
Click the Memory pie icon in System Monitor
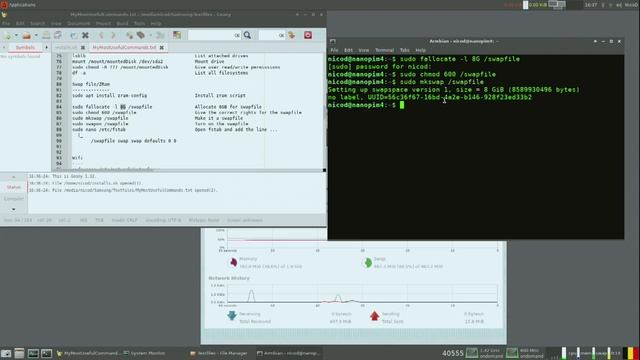[233, 262]
